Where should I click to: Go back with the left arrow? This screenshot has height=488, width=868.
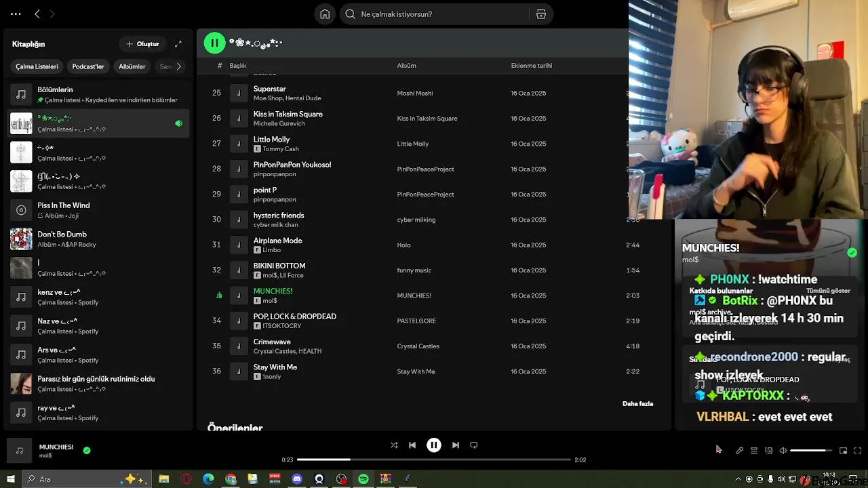click(37, 14)
